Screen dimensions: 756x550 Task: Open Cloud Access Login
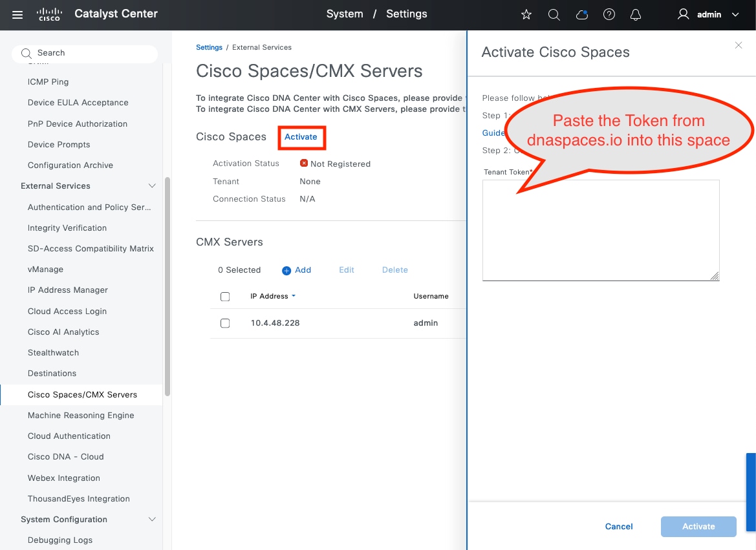point(67,312)
